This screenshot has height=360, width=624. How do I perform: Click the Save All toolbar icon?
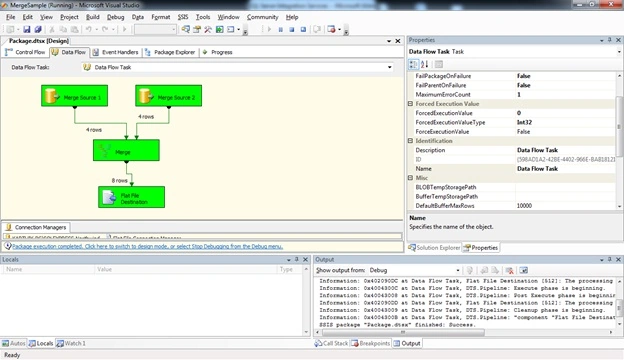click(38, 29)
